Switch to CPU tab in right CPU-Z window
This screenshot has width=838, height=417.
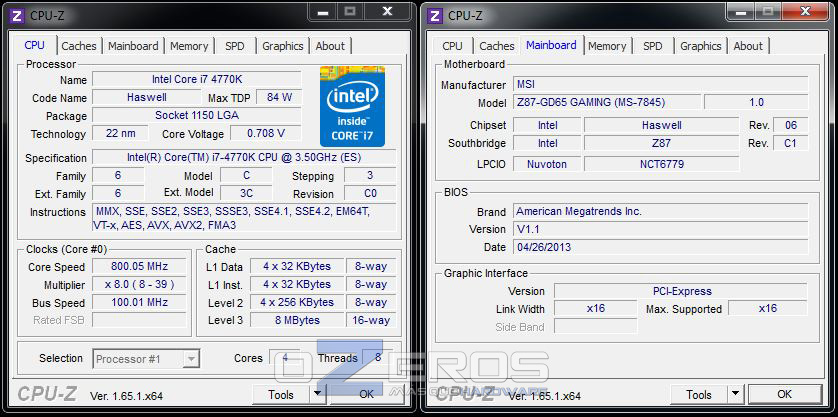453,46
